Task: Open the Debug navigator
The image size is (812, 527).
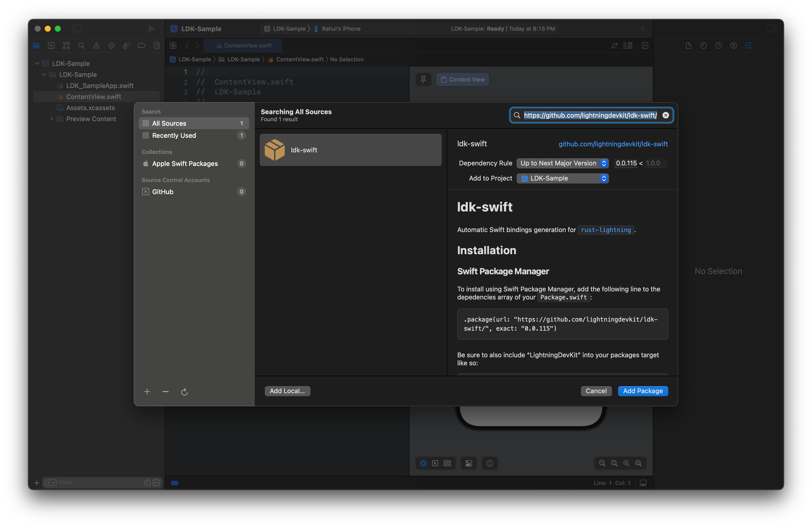Action: (127, 46)
